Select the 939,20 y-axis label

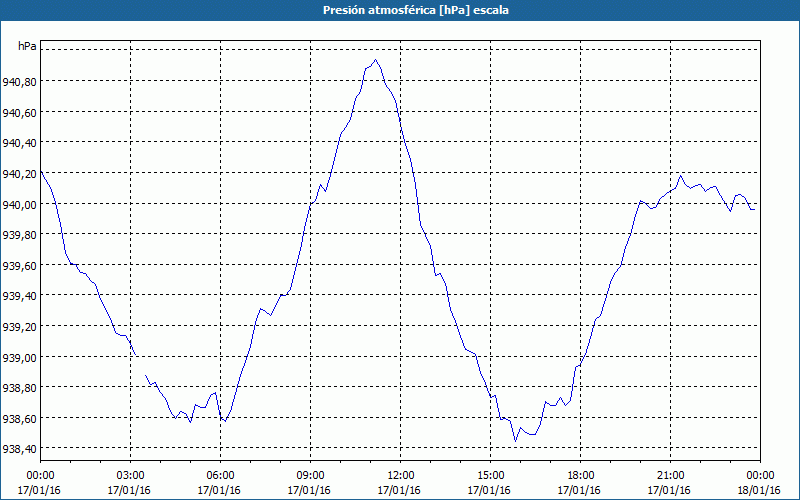pos(19,327)
